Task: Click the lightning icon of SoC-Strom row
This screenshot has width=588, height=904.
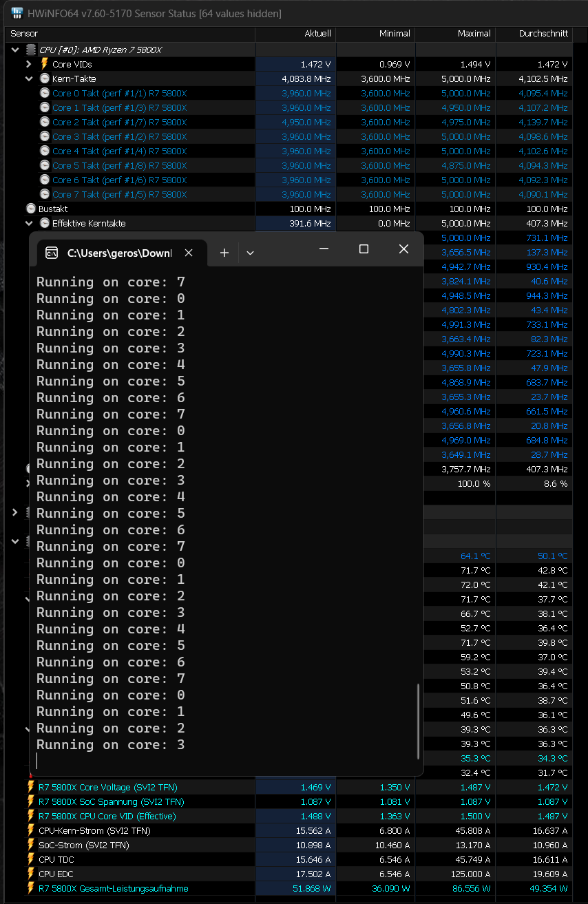Action: click(31, 845)
